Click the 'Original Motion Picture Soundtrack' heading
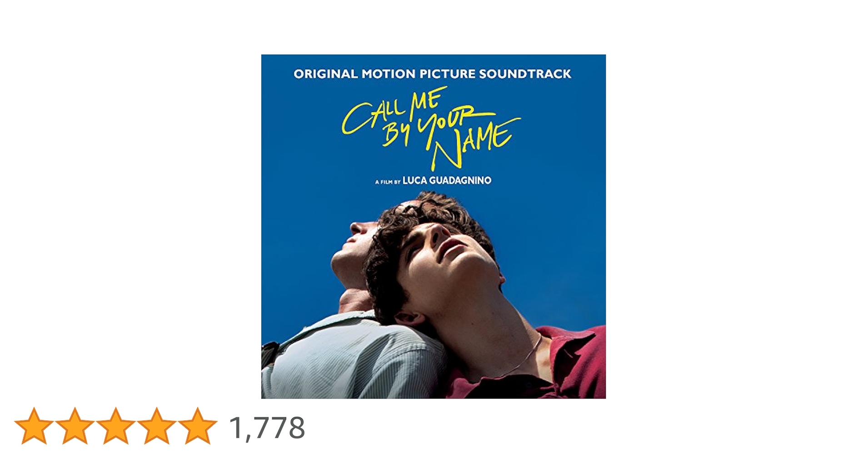 point(432,74)
